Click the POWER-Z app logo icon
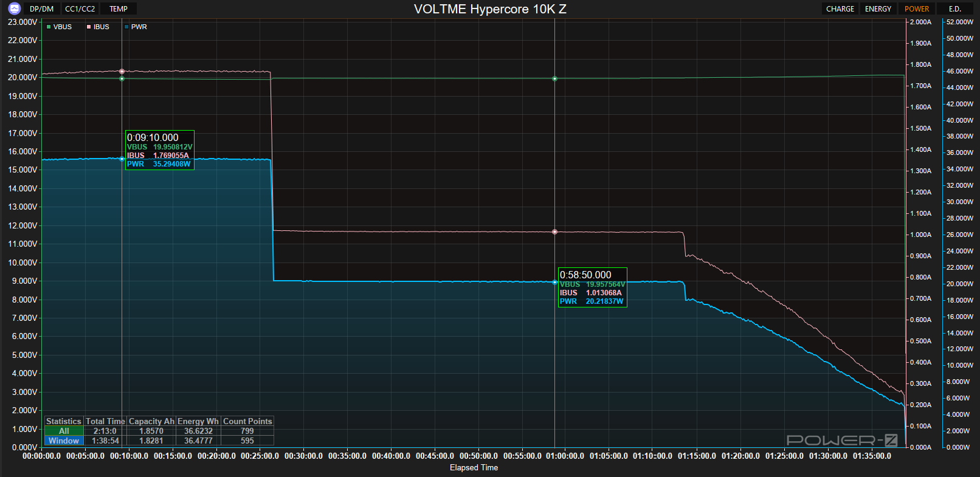Viewport: 980px width, 477px height. (14, 9)
